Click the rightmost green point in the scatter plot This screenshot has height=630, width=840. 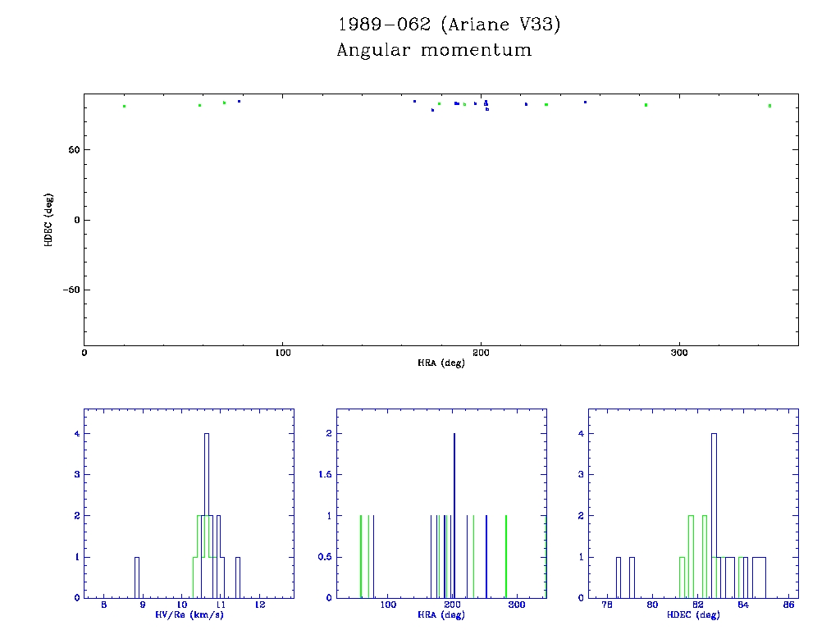coord(769,106)
